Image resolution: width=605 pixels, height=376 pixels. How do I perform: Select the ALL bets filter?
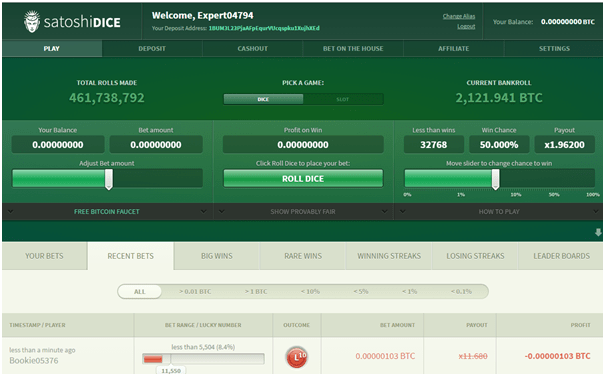pos(140,291)
